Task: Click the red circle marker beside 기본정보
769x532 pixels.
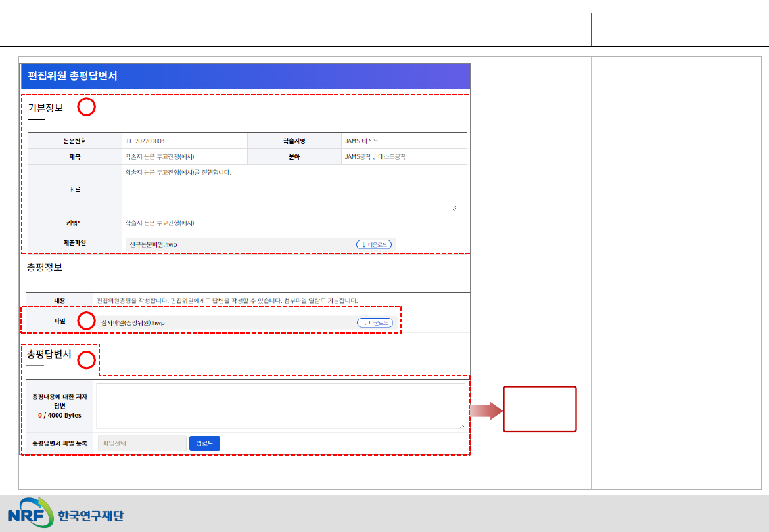Action: pos(87,108)
